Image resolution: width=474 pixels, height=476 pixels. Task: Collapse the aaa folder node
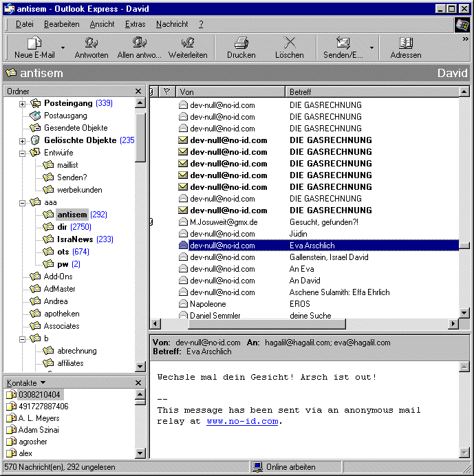[22, 203]
